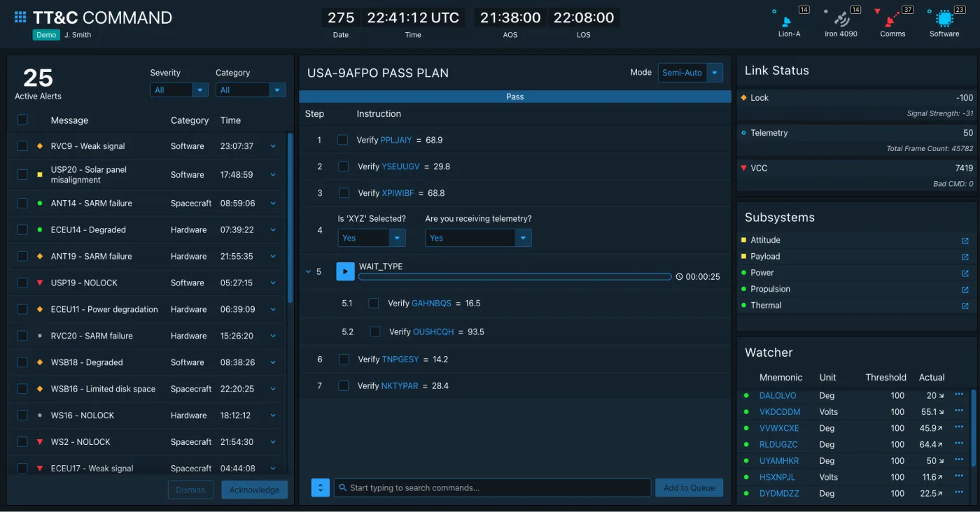Image resolution: width=980 pixels, height=512 pixels.
Task: Open options menu for DALOLVO mnemonic
Action: [959, 394]
